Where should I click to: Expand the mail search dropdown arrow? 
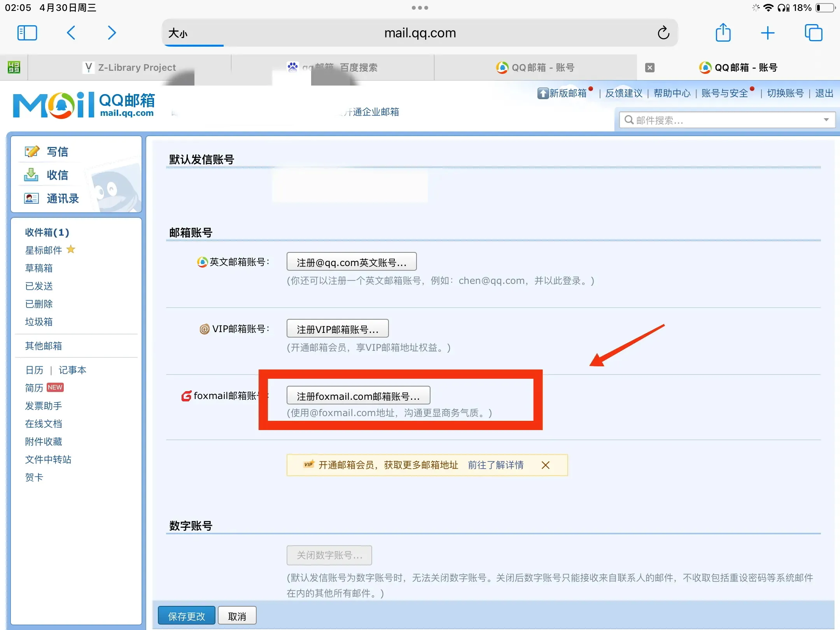(x=826, y=120)
